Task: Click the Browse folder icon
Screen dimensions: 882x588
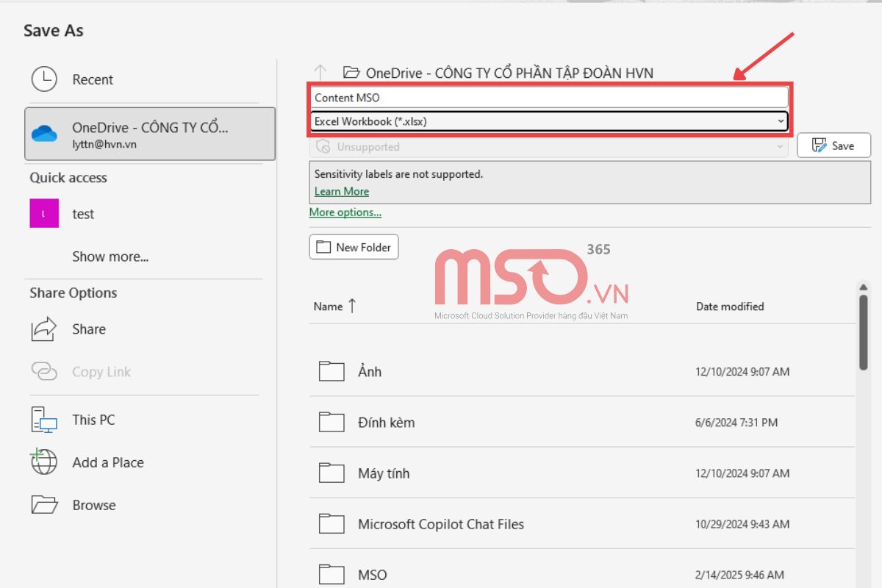Action: pos(44,505)
